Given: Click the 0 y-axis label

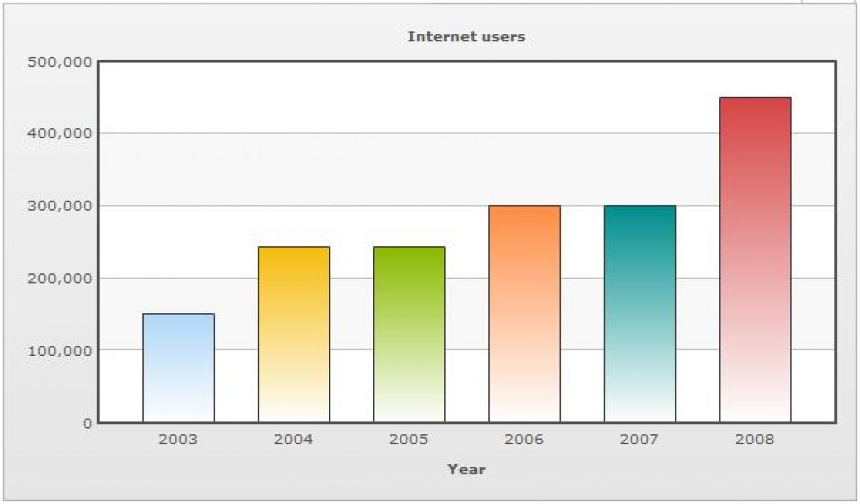Looking at the screenshot, I should pos(88,423).
